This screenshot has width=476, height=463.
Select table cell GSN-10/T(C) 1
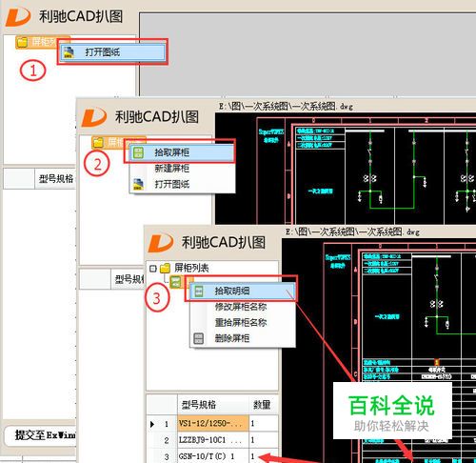213,456
